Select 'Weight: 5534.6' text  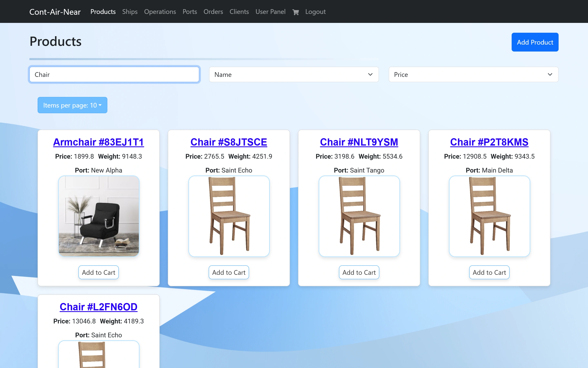(381, 156)
